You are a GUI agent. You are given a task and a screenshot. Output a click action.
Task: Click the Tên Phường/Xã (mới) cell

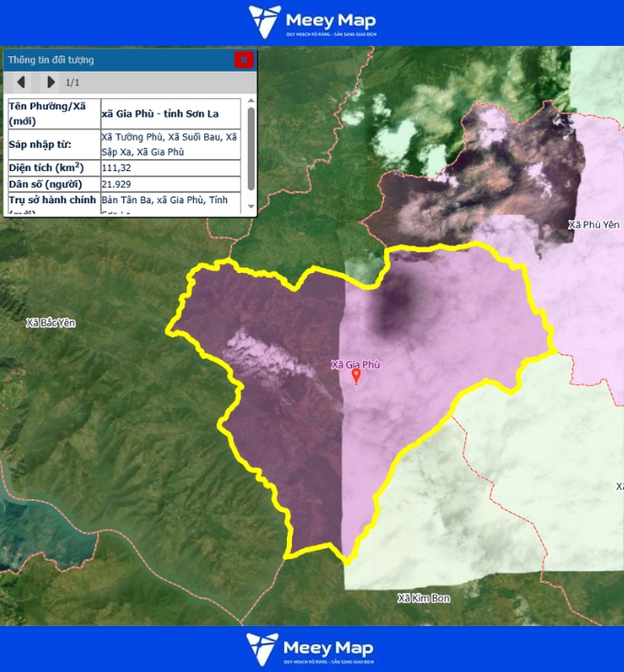tap(52, 114)
